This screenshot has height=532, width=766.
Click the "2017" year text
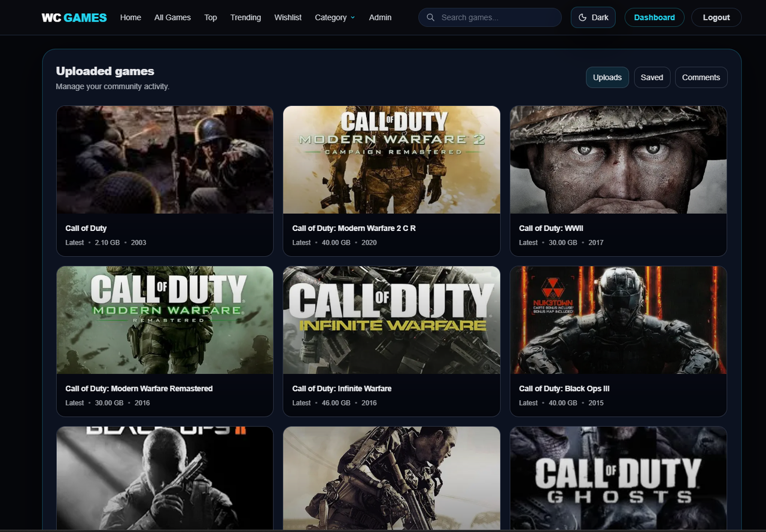[x=596, y=242]
